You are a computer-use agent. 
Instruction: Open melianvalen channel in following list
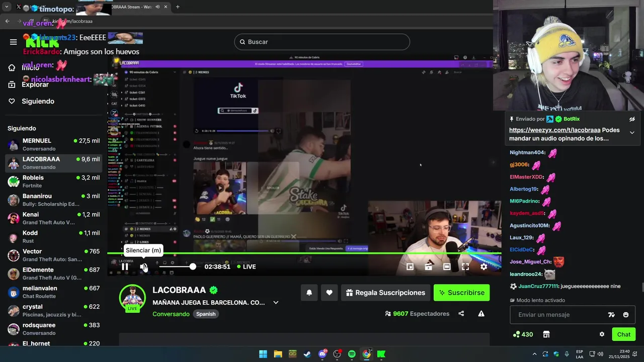click(53, 292)
